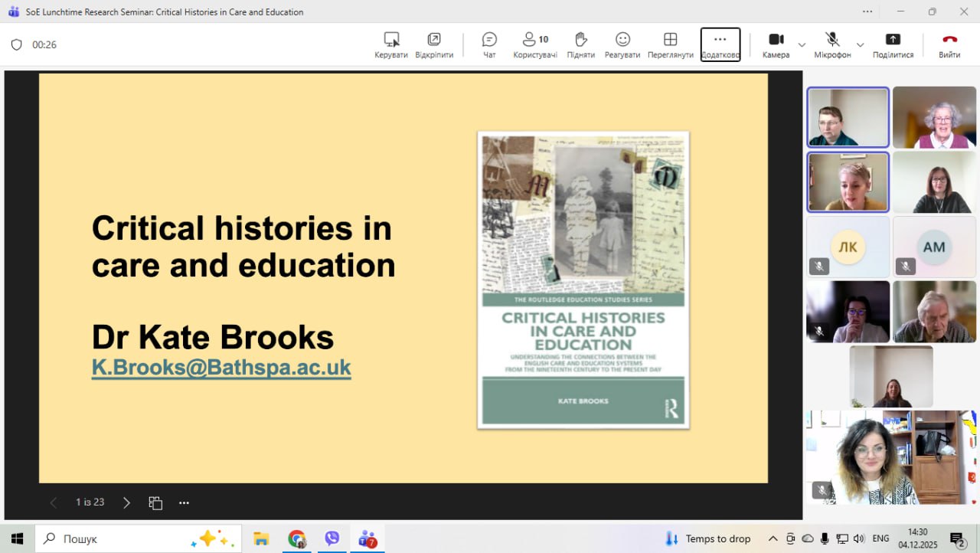Toggle the Камера on or off

776,44
